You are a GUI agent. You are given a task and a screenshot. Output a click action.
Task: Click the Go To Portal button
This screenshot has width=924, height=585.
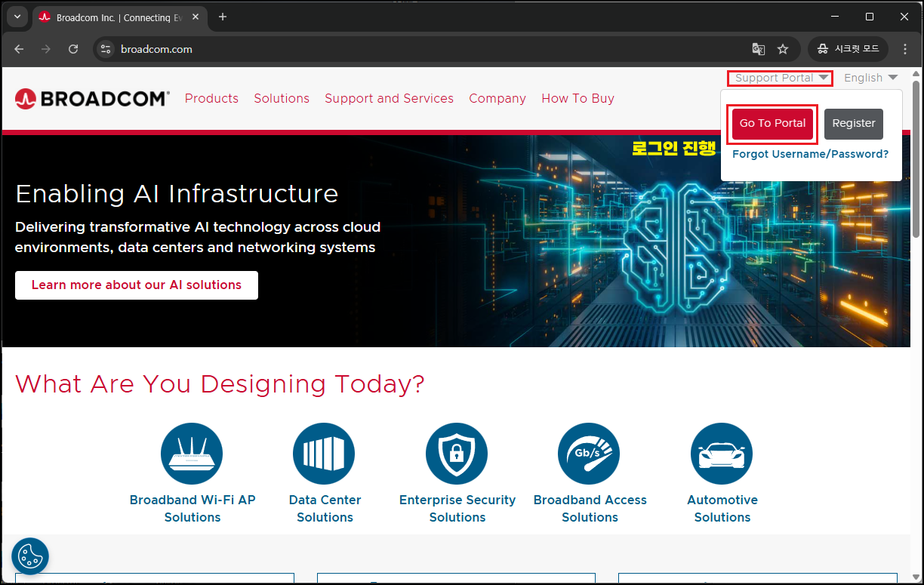pyautogui.click(x=772, y=123)
